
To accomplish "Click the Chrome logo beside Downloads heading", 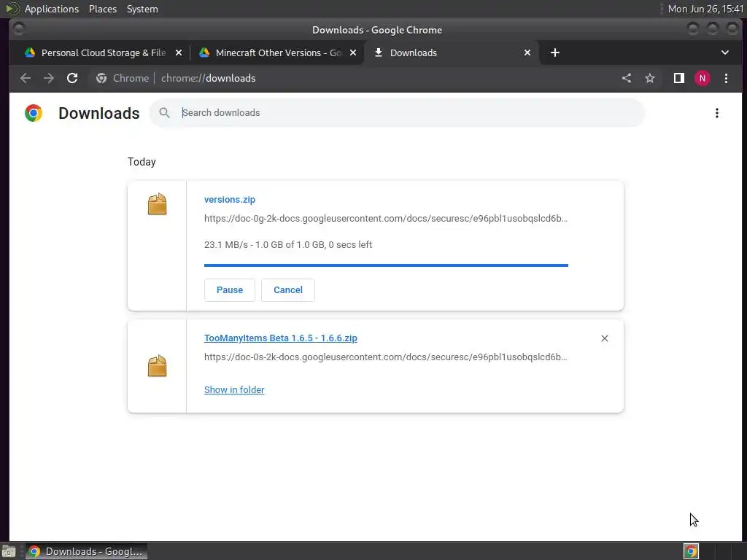I will (34, 113).
